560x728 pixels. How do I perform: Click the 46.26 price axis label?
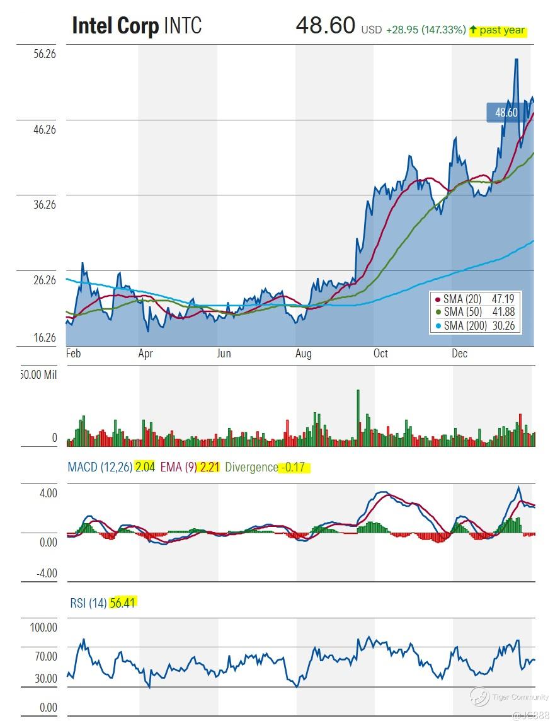pos(45,130)
